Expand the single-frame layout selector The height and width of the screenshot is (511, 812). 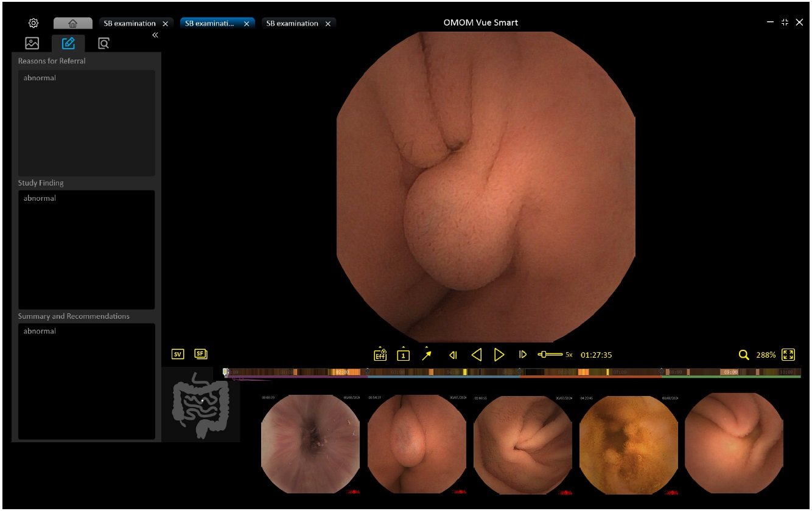tap(403, 354)
